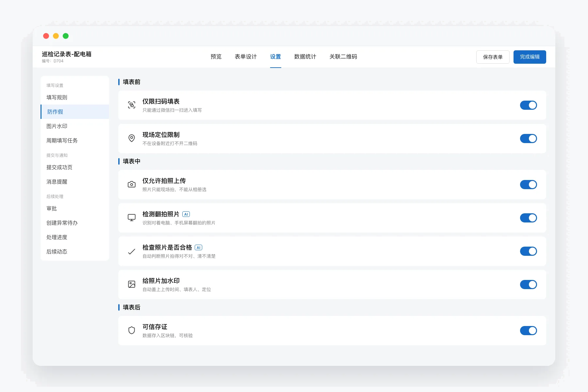Turn off the 仅限扫码填表 switch
Screen dimensions: 588x392
tap(529, 105)
